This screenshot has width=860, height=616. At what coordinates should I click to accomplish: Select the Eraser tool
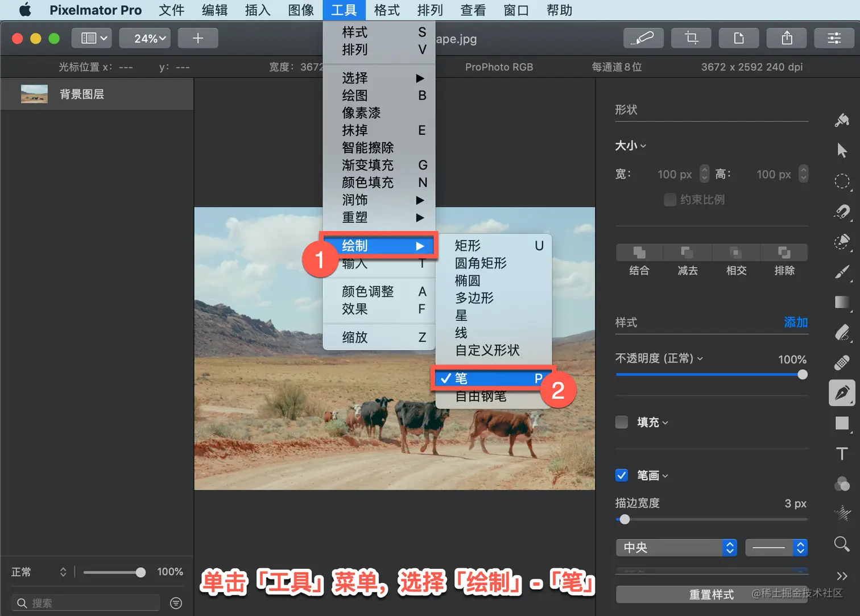point(842,332)
